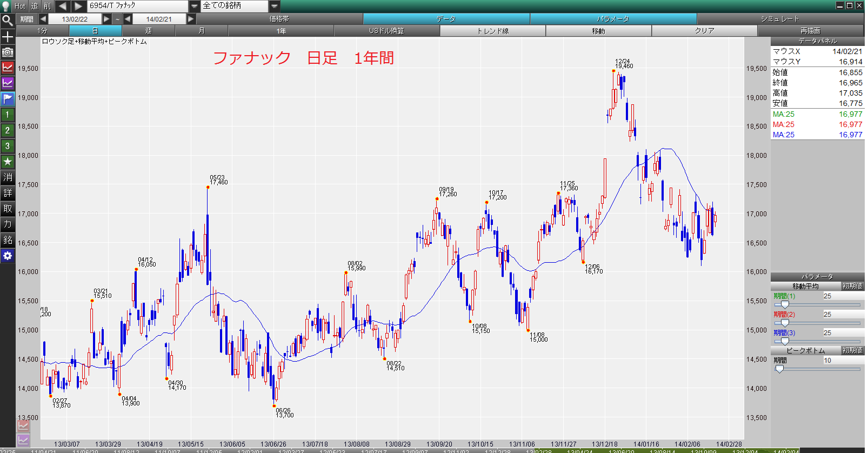Click the 移動 move button

pyautogui.click(x=599, y=31)
